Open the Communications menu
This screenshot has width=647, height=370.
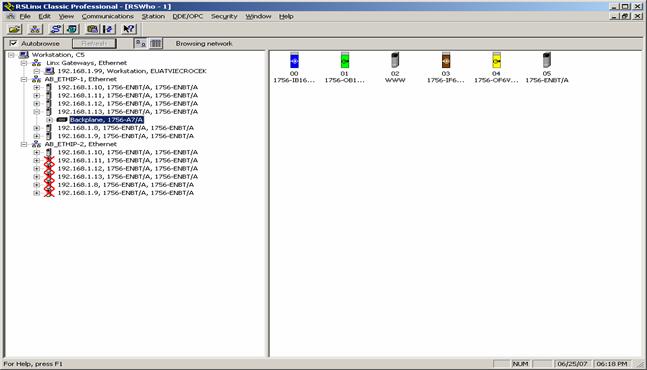point(108,16)
